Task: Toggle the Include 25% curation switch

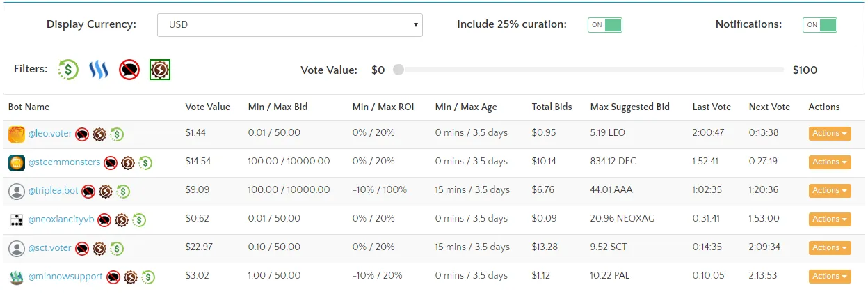Action: point(604,25)
